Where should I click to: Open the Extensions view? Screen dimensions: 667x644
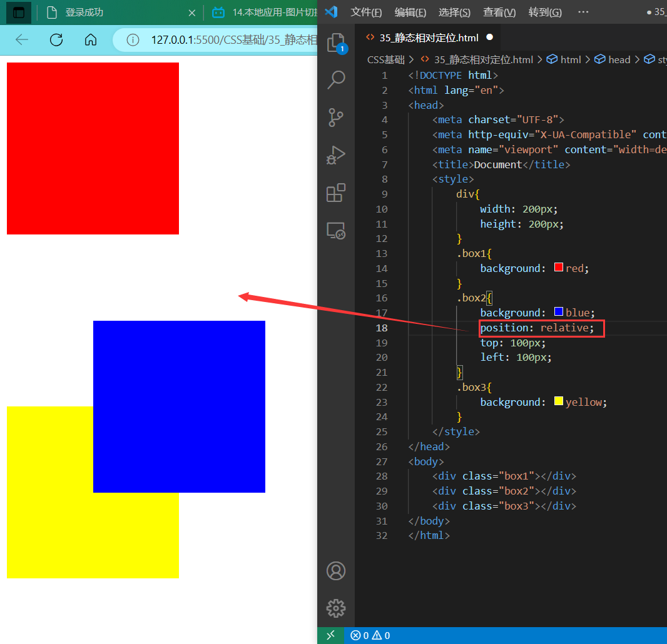336,193
